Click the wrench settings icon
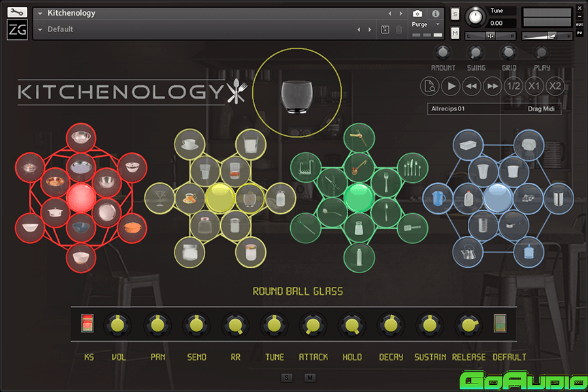 pyautogui.click(x=18, y=12)
